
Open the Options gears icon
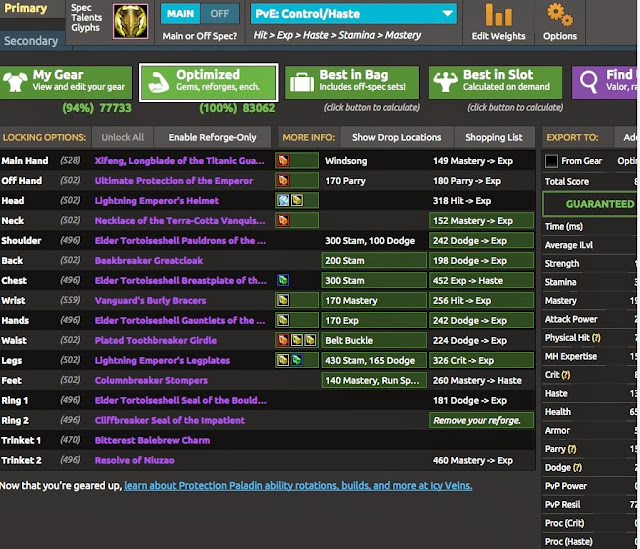click(560, 15)
